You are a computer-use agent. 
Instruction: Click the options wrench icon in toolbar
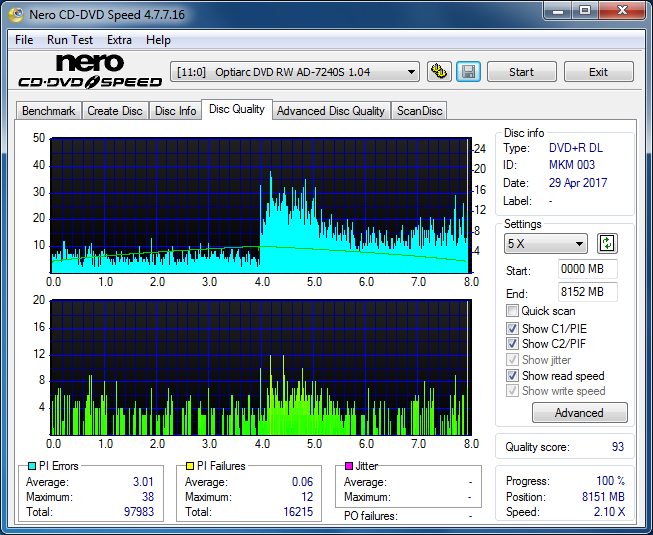(439, 72)
